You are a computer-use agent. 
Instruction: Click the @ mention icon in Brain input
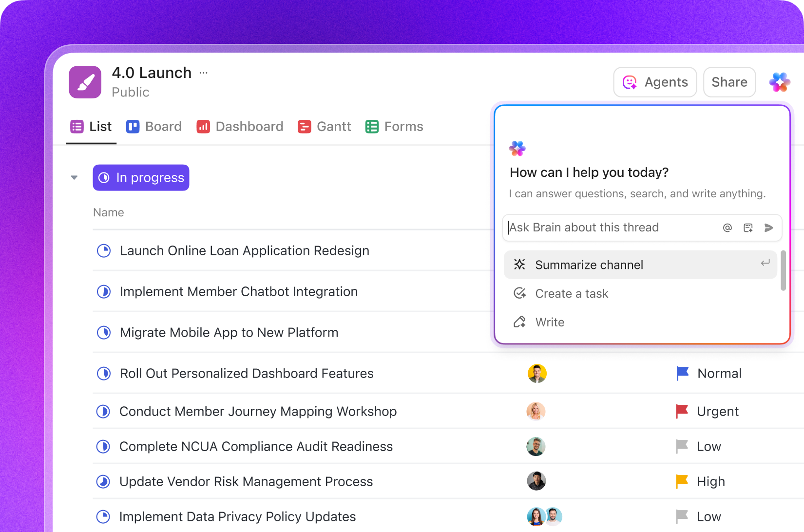(727, 228)
